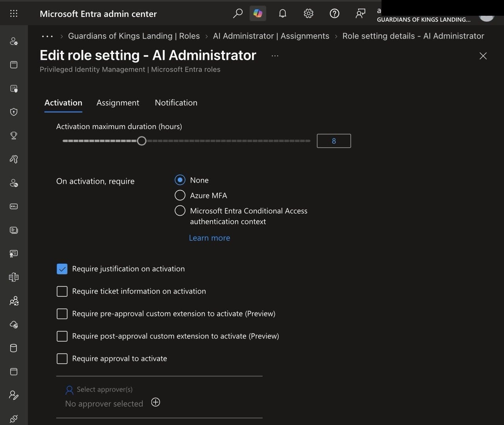Click the "Activation maximum duration (hours)" label
The image size is (504, 425).
[x=119, y=126]
